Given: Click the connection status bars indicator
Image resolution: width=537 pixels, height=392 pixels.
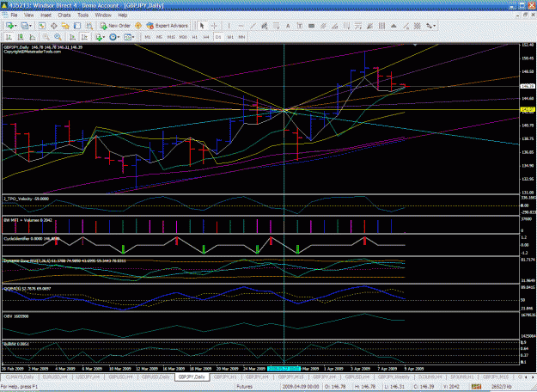Looking at the screenshot, I should tap(476, 387).
